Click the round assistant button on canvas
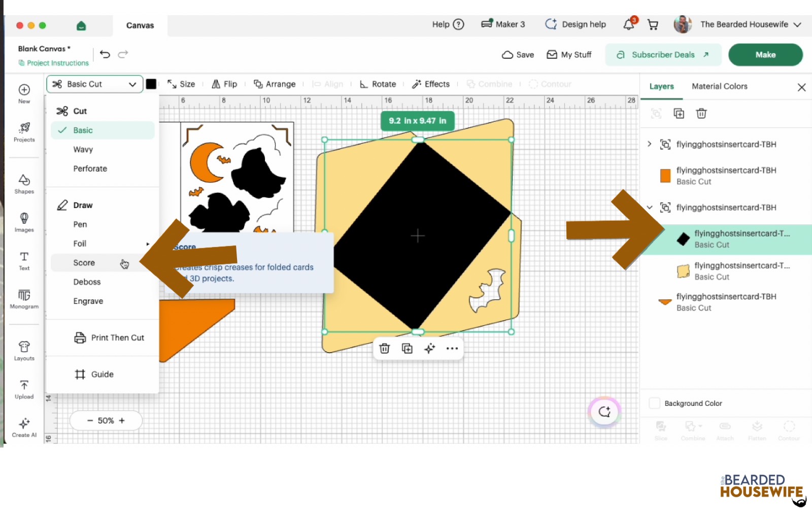The width and height of the screenshot is (812, 516). click(604, 411)
